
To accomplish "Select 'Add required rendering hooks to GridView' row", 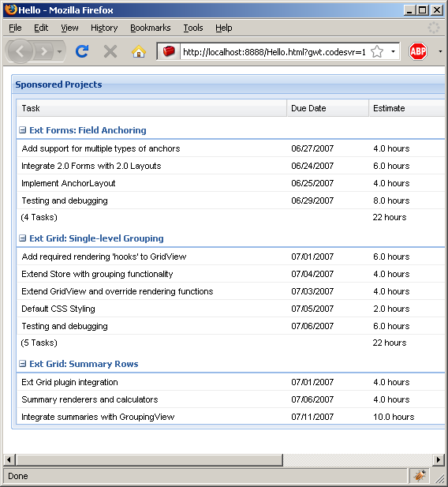I will pyautogui.click(x=230, y=257).
